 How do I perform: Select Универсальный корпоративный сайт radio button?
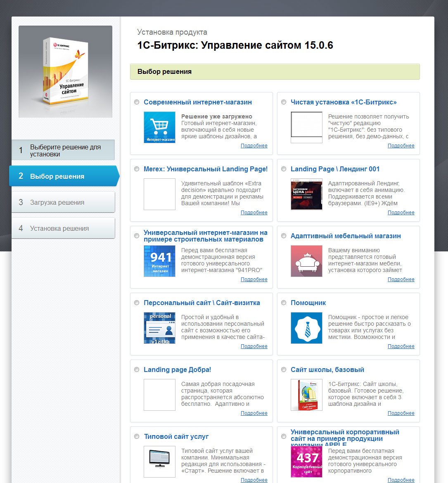(284, 436)
